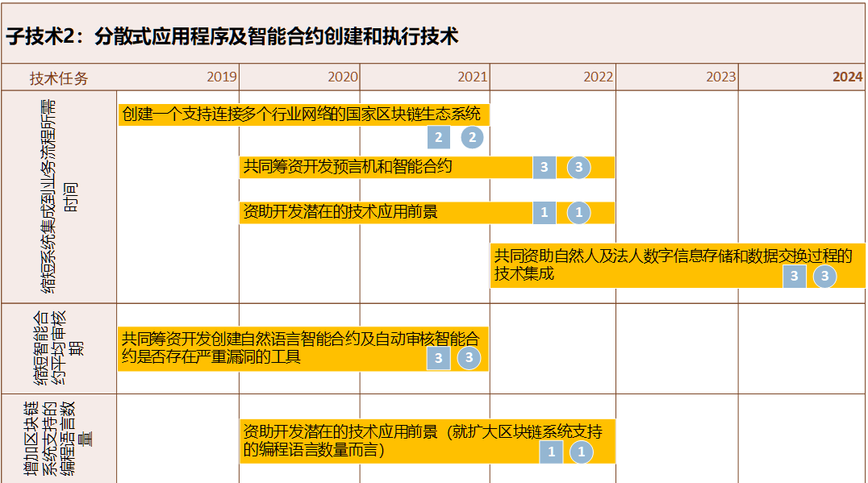
Task: Click square badge 3 on the 自然语言智能合约 bar
Action: pos(438,358)
